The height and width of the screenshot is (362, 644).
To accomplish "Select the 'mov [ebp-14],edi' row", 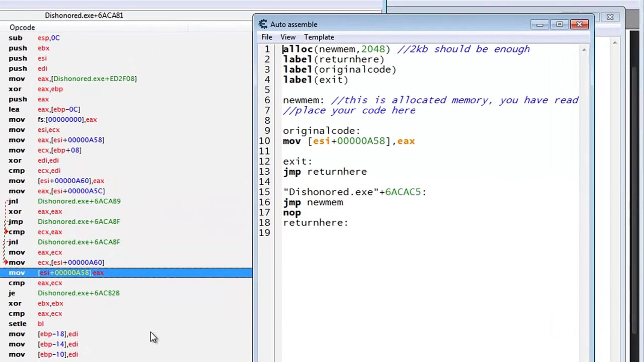I will tap(126, 344).
